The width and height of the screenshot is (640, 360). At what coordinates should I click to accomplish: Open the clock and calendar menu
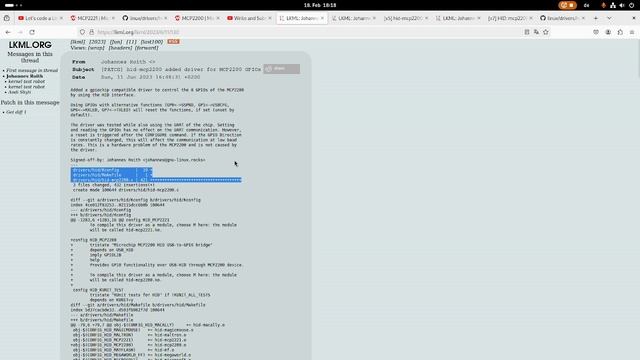tap(320, 5)
